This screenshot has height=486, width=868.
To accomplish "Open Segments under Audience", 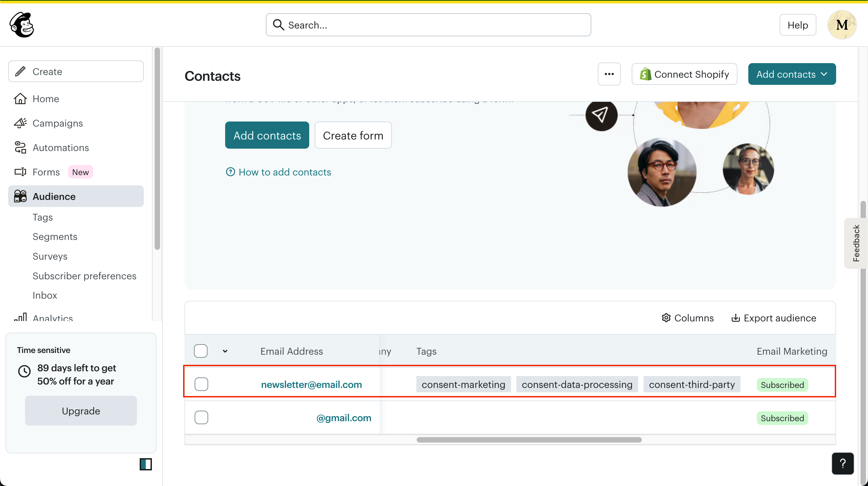I will tap(55, 237).
